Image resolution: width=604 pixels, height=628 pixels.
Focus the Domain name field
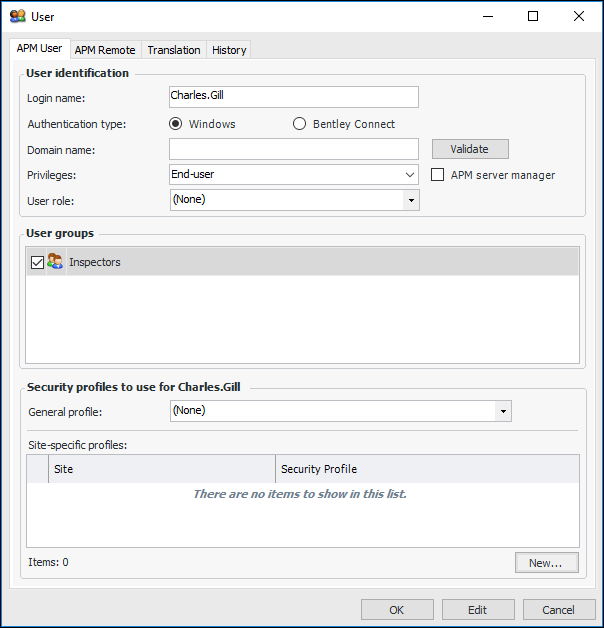294,149
